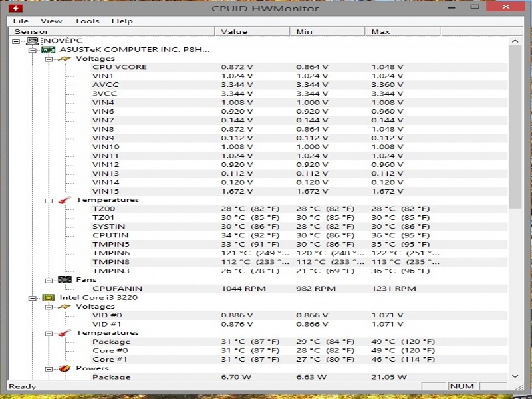
Task: Select the TZ01 temperature row
Action: click(299, 217)
